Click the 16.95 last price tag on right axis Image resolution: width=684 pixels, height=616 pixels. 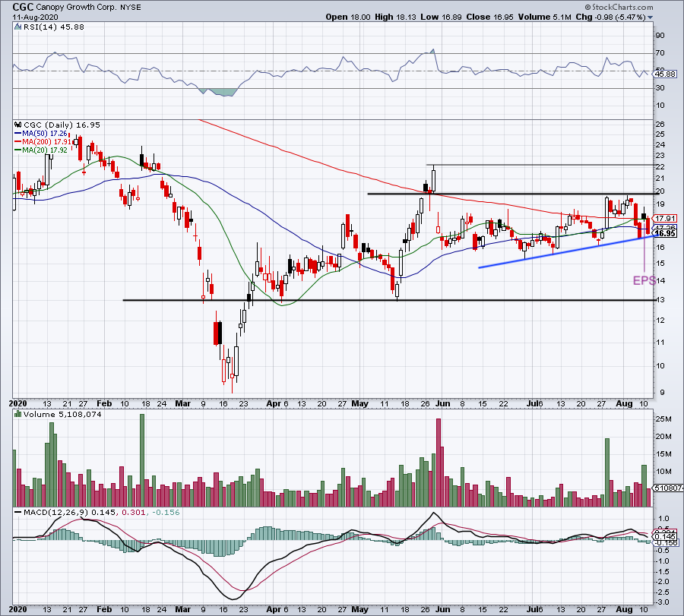665,234
